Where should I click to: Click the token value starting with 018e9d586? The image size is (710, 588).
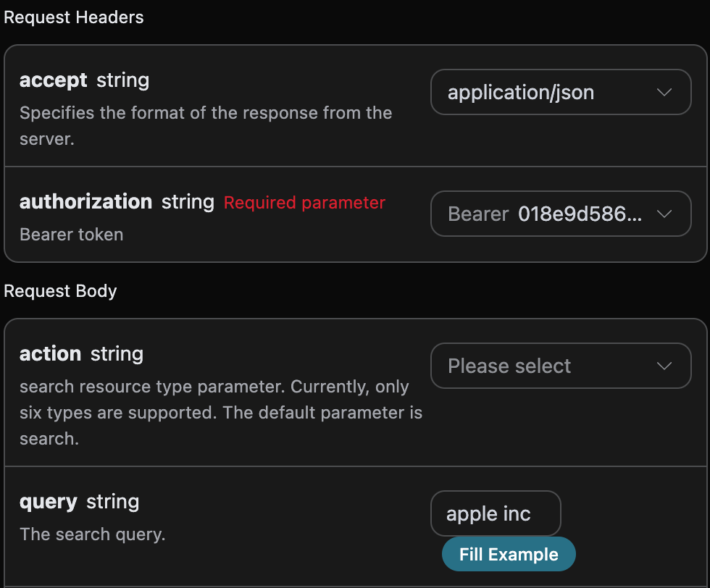(580, 214)
